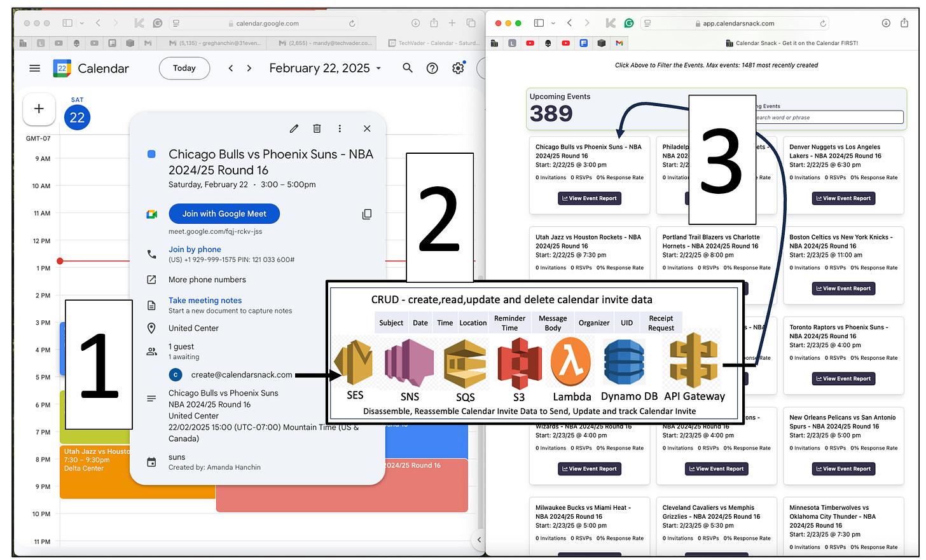Switch to the greghanchin@31even Gmail tab
Screen dimensions: 926x560
pos(215,43)
